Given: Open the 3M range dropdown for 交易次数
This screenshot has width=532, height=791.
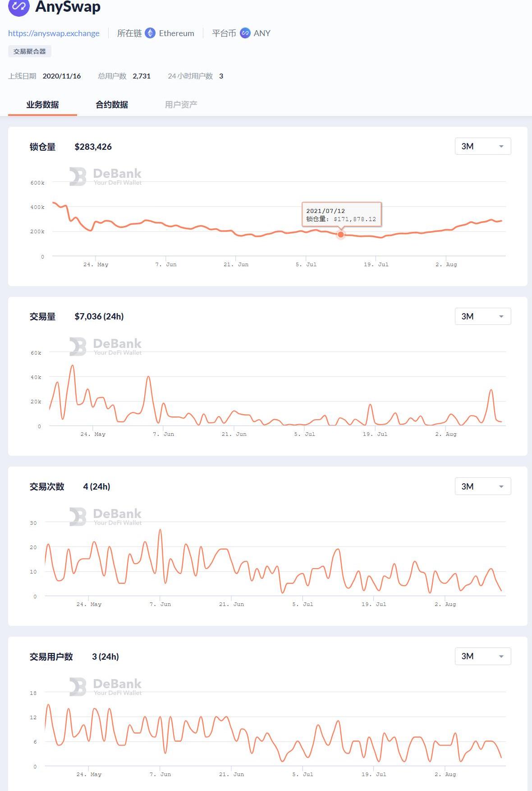Looking at the screenshot, I should 482,486.
